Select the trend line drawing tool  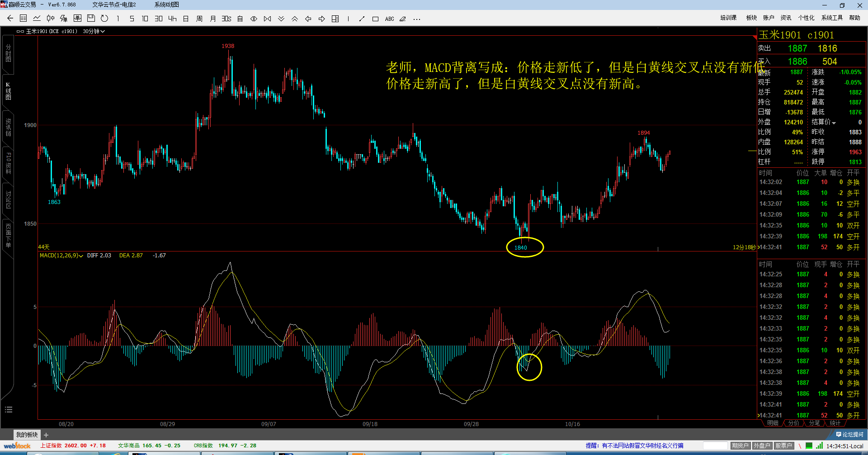[362, 19]
